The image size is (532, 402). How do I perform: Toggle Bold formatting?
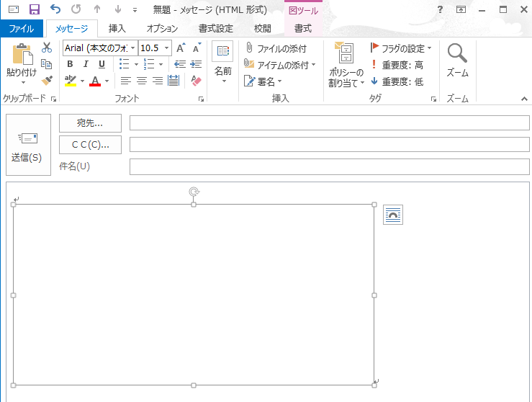pyautogui.click(x=70, y=64)
